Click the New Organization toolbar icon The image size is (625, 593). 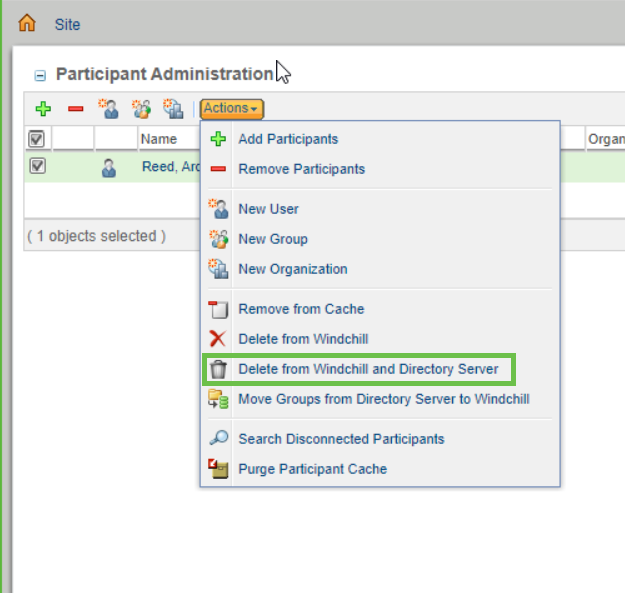tap(173, 109)
